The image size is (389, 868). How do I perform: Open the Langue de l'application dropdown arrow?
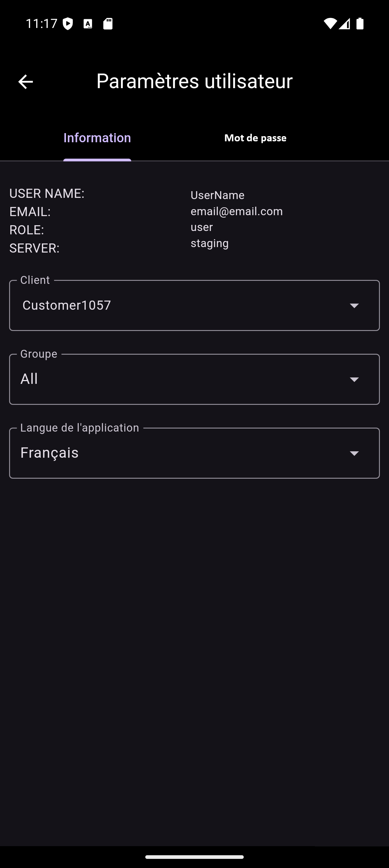(x=354, y=453)
